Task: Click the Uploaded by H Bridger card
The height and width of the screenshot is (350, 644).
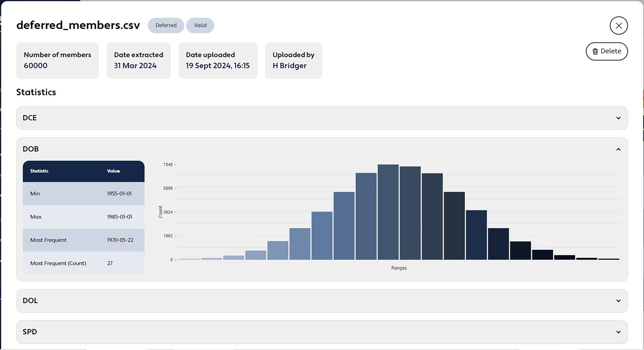Action: coord(293,60)
